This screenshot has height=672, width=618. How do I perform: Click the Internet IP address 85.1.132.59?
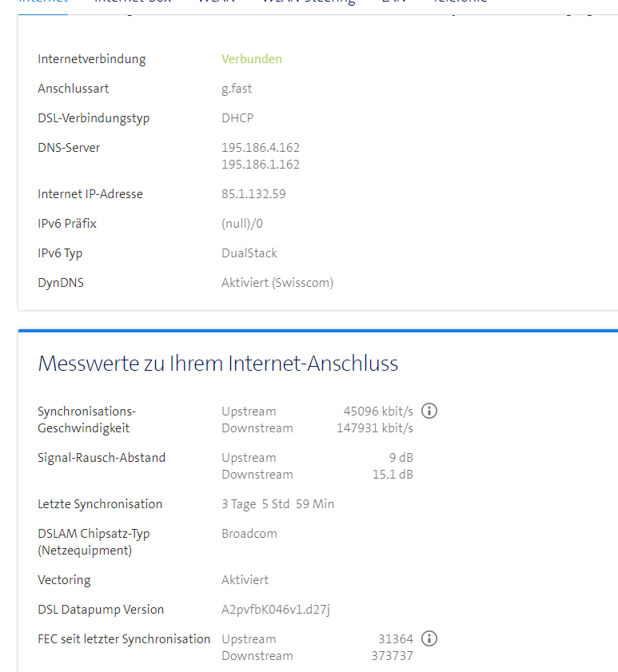click(x=253, y=194)
